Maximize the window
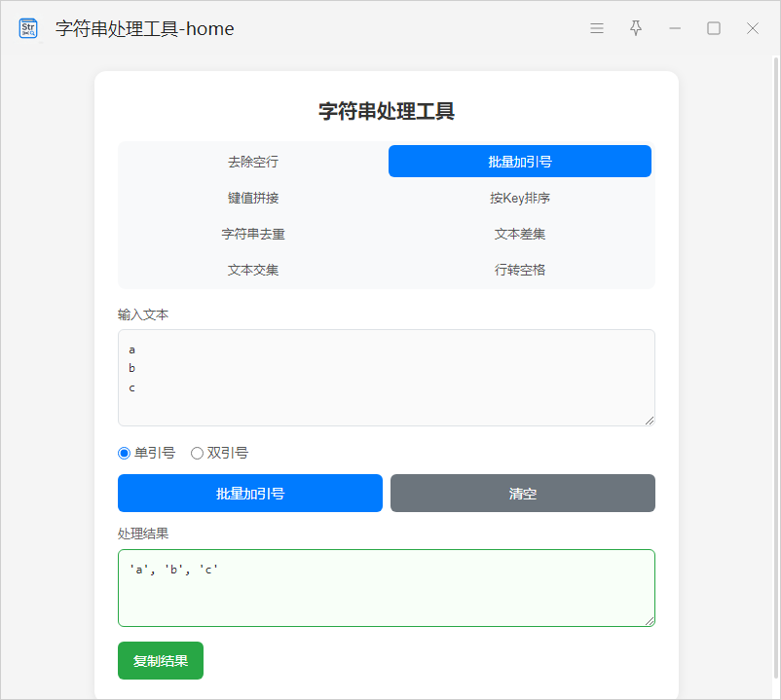The width and height of the screenshot is (781, 700). pos(714,28)
